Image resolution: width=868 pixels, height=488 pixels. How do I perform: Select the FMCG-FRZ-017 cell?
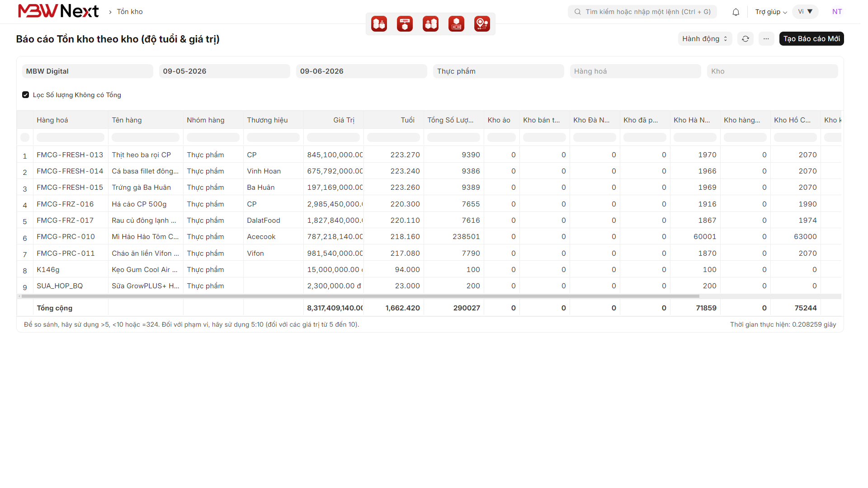(70, 221)
